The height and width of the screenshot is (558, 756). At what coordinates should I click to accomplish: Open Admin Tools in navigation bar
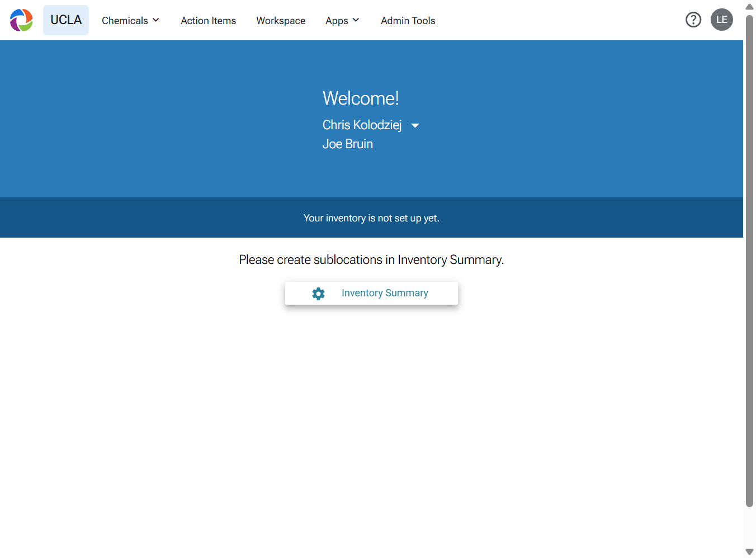click(x=408, y=21)
